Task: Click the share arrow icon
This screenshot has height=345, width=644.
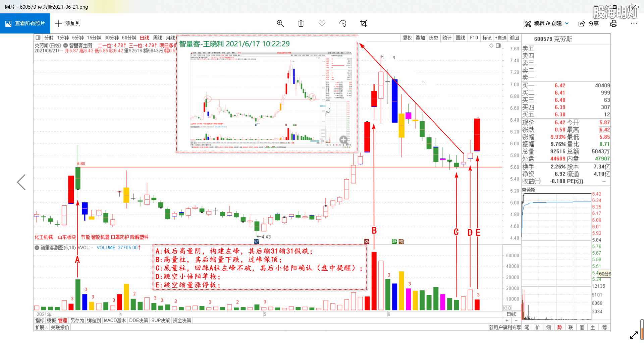Action: (x=582, y=23)
